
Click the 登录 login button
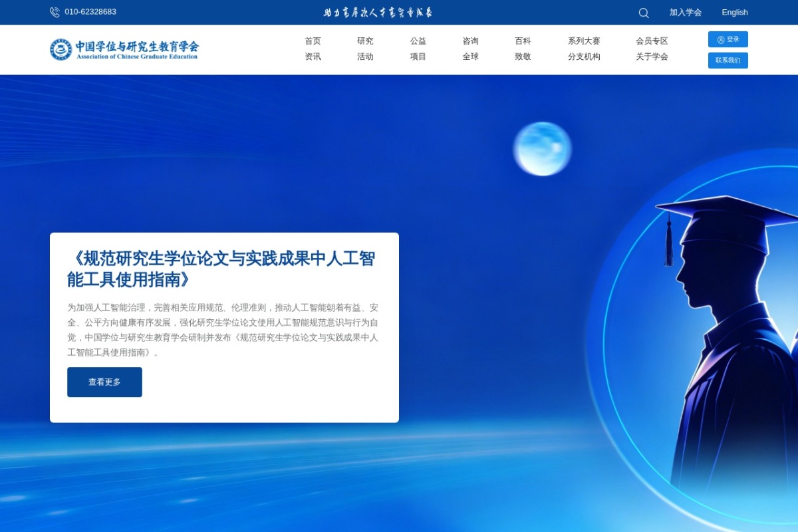728,39
